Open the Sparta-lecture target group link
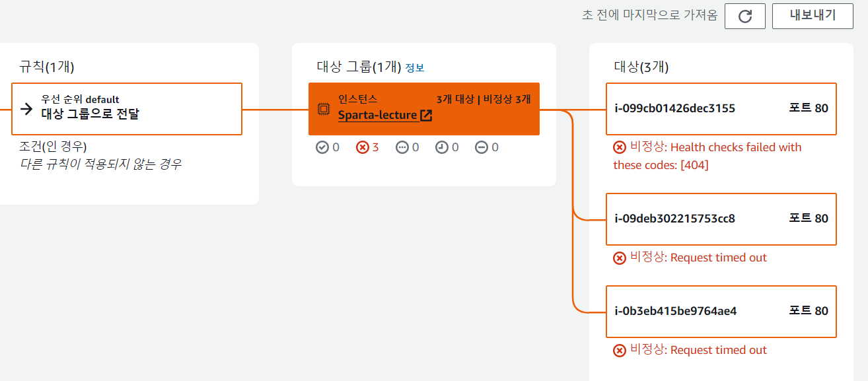This screenshot has width=868, height=381. [377, 115]
